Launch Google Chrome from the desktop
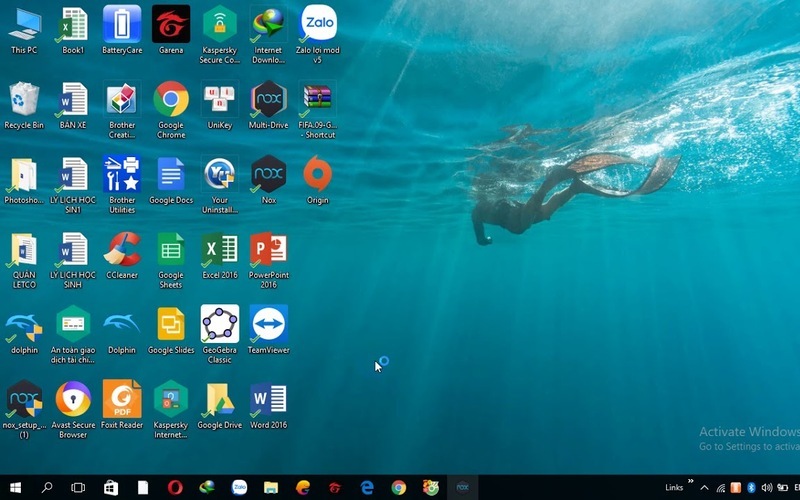 (171, 110)
